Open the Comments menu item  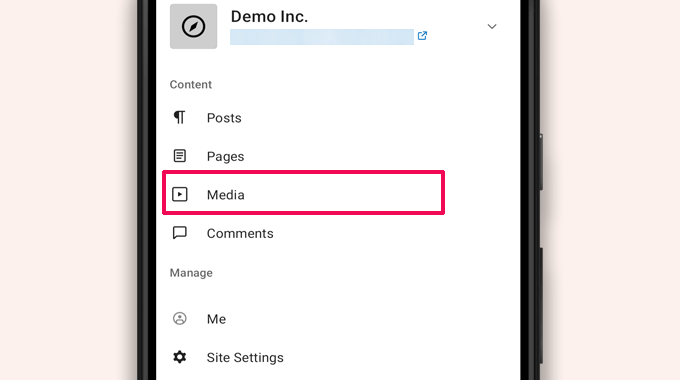pos(240,233)
